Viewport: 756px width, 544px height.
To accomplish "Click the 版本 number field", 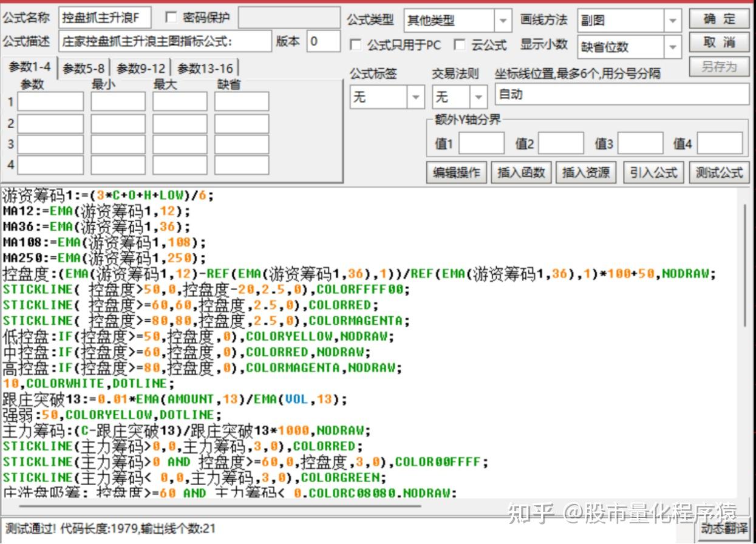I will coord(323,41).
